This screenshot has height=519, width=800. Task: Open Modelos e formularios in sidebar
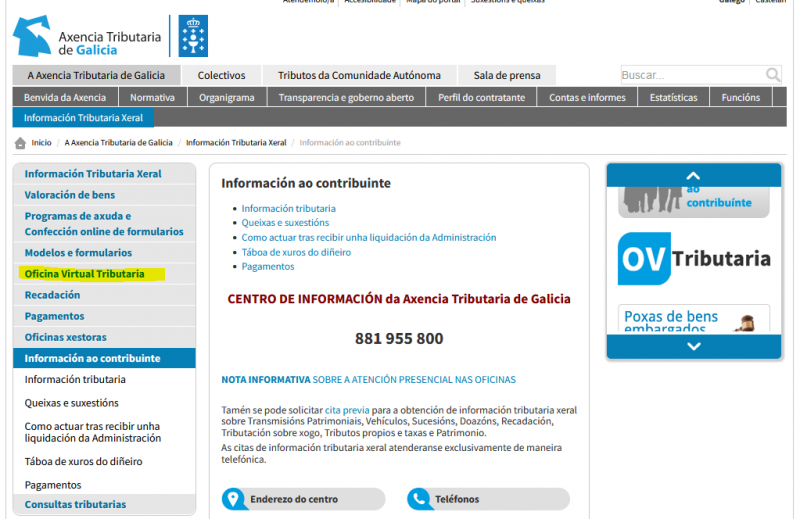coord(104,253)
